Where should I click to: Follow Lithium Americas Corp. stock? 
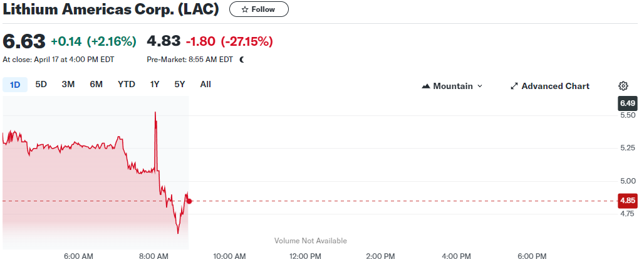(259, 9)
